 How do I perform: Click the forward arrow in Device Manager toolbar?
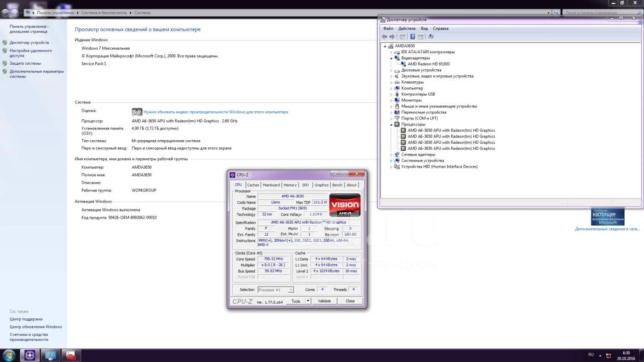coord(392,37)
